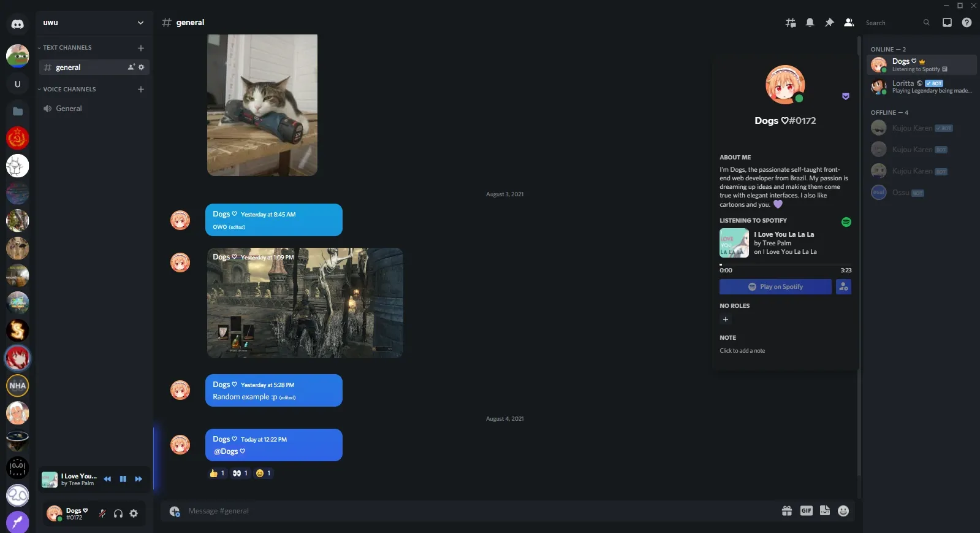The height and width of the screenshot is (533, 980).
Task: Skip to previous Spotify track
Action: click(x=107, y=479)
